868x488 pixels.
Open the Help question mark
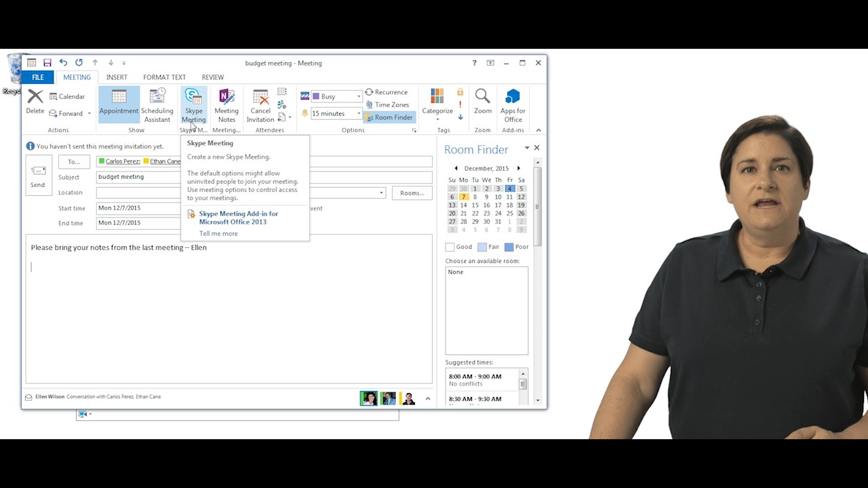(474, 63)
